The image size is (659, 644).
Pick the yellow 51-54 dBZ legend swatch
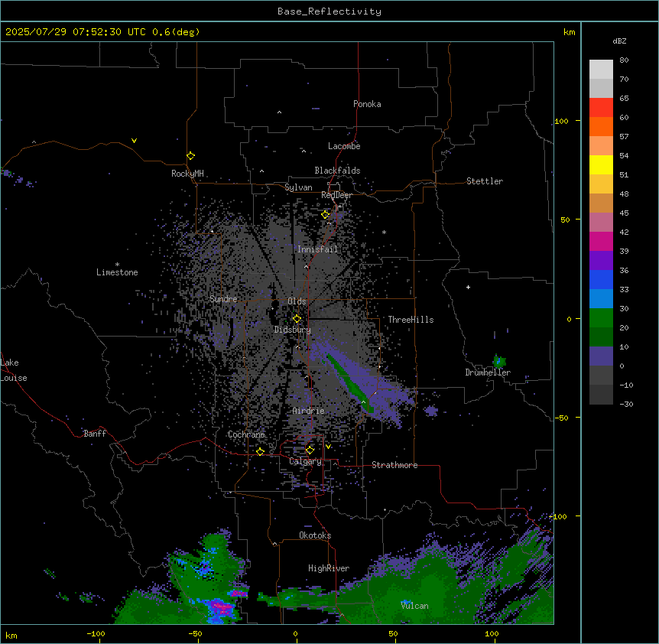(601, 164)
